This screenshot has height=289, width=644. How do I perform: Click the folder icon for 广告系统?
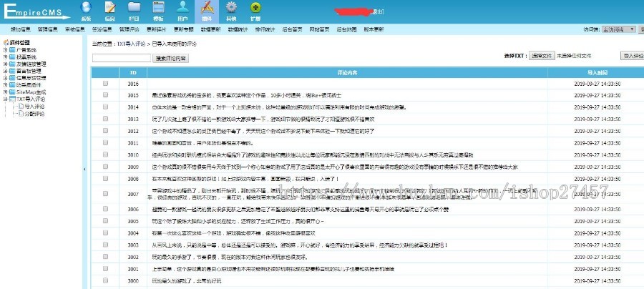tap(12, 49)
